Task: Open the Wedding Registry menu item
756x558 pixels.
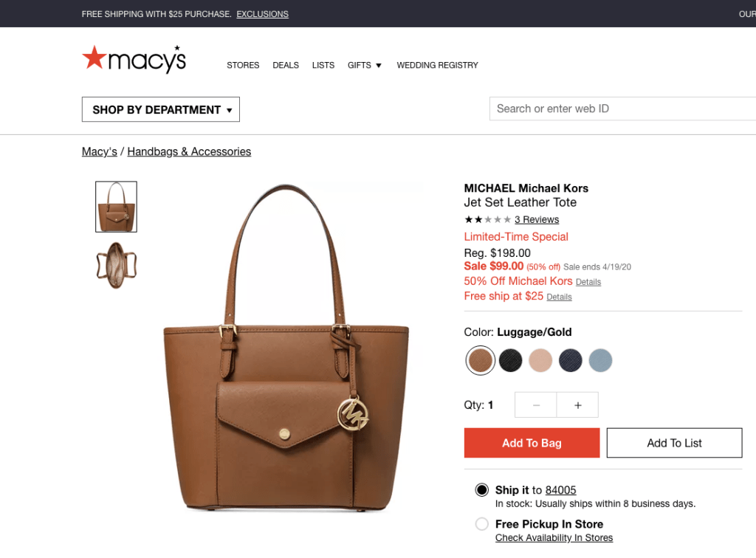Action: point(437,65)
